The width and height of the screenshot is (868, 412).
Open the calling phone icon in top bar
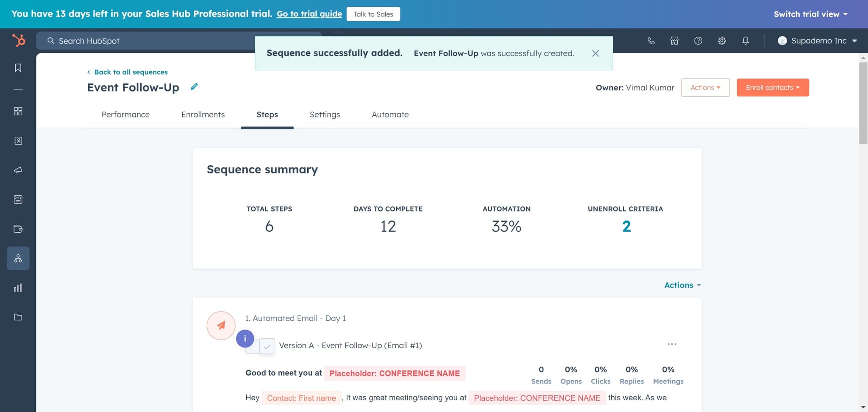(651, 41)
